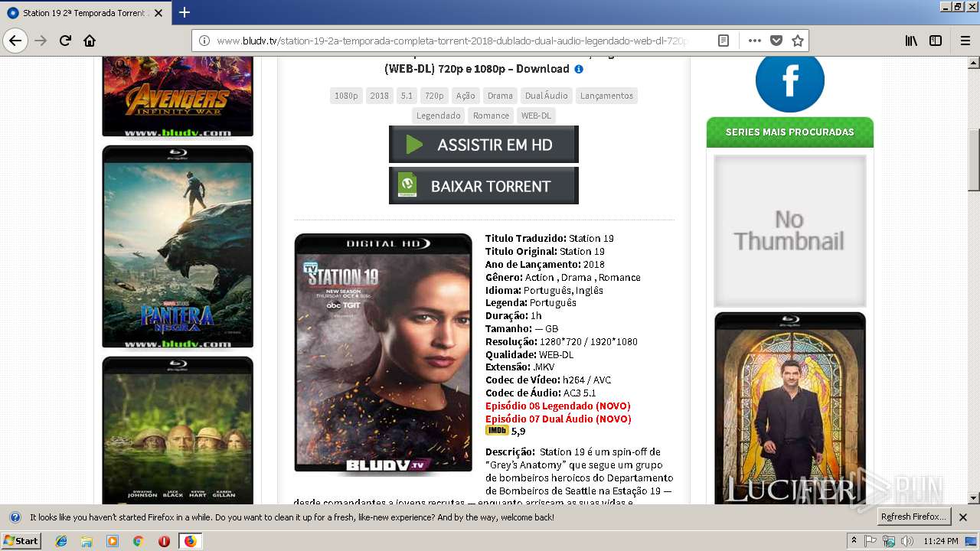
Task: Open the Jumanji poster thumbnail
Action: pos(178,430)
